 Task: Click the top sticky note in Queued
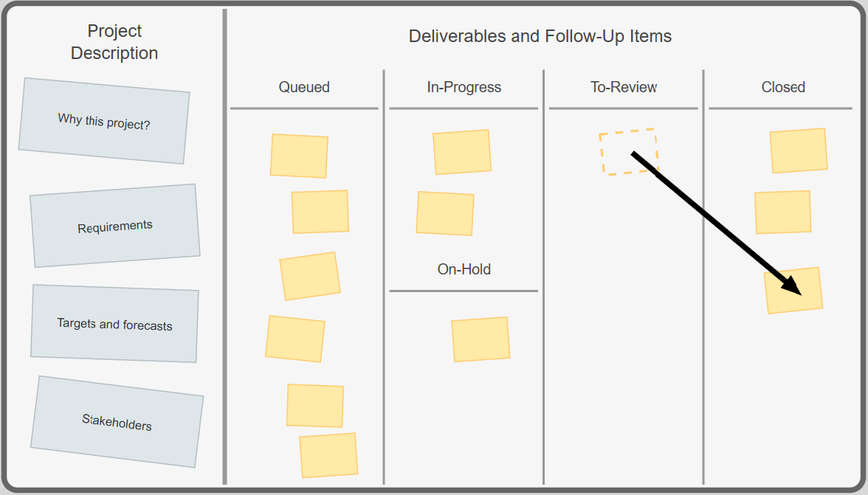click(299, 156)
